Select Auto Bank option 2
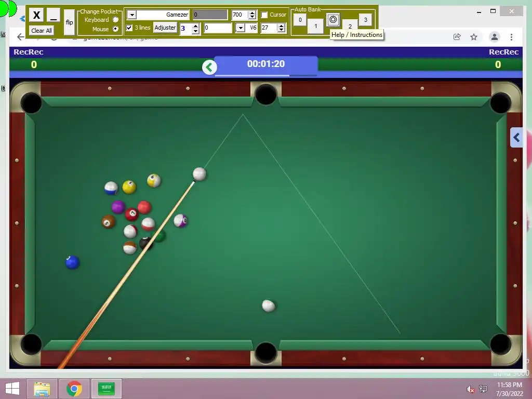 click(350, 25)
